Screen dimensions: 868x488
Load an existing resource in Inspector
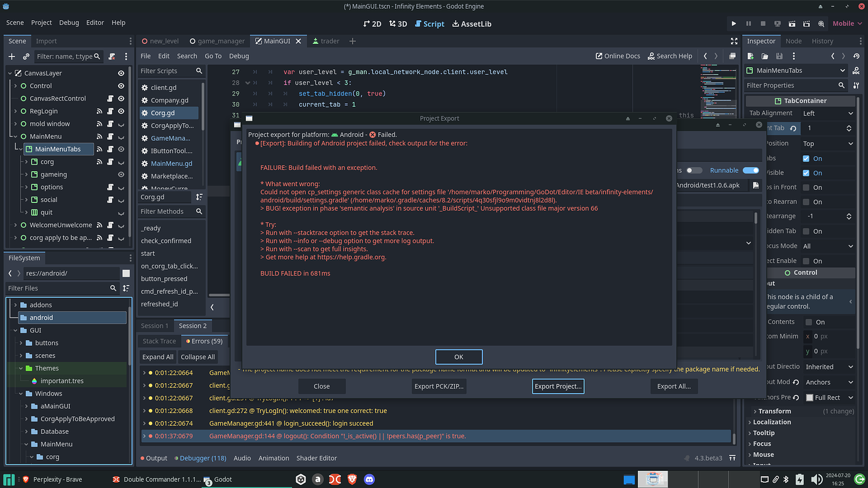(765, 56)
